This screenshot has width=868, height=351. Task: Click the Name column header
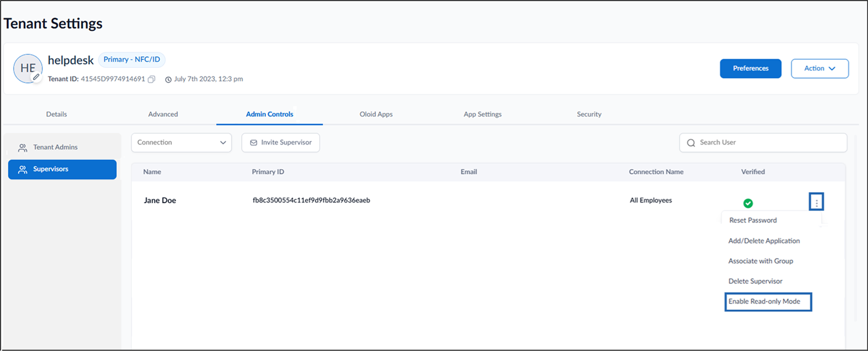coord(152,172)
